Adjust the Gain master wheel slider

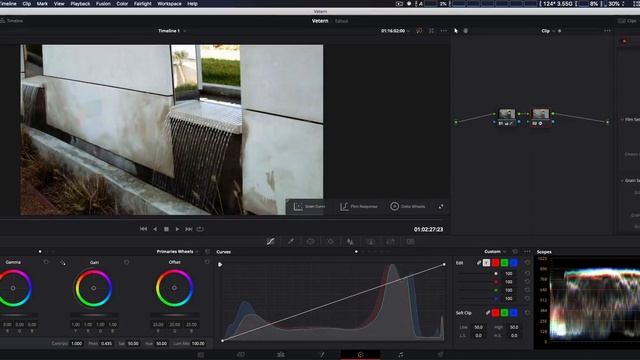94,315
